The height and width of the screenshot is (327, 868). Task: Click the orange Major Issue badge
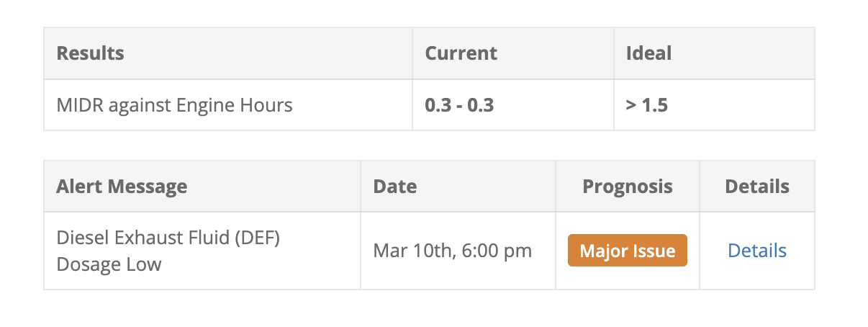pos(627,251)
